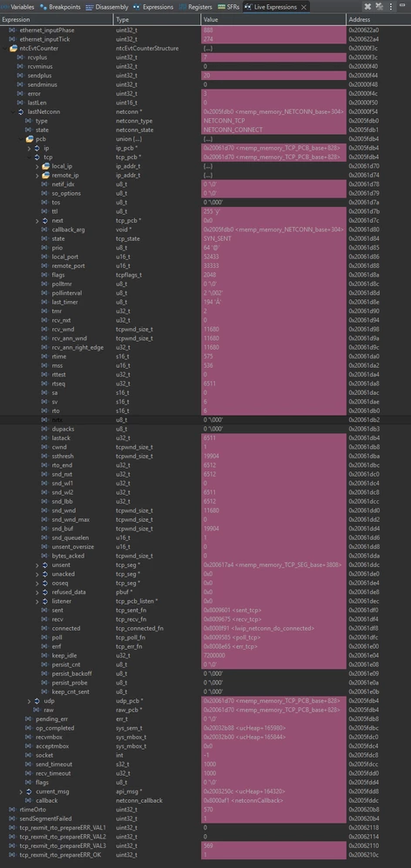Switch to the Variables tab

17,7
